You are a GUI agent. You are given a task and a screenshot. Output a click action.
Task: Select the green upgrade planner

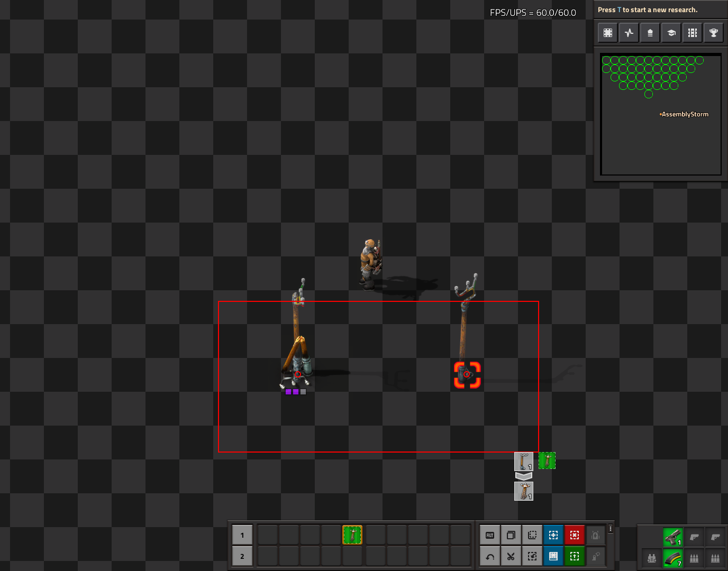(575, 556)
